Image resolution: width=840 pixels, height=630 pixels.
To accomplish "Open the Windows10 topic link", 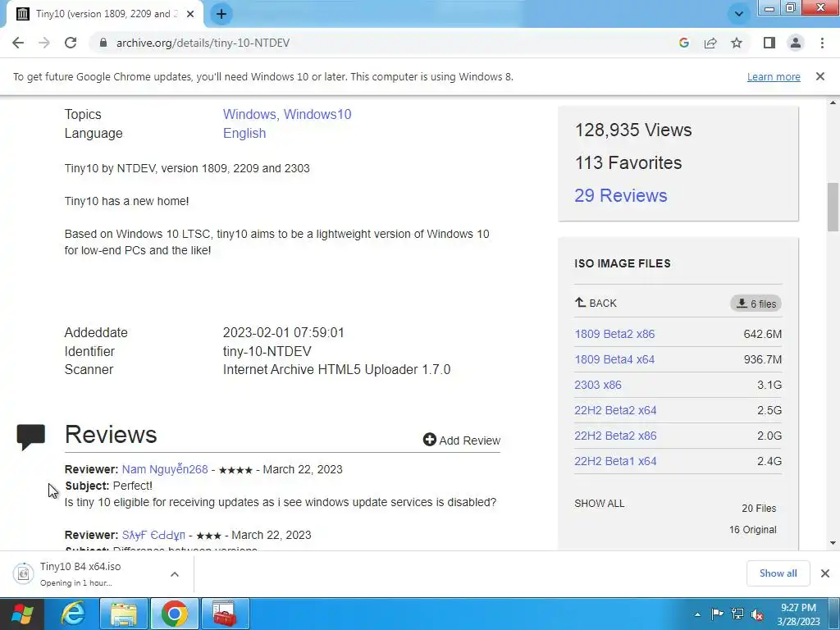I will [x=317, y=114].
